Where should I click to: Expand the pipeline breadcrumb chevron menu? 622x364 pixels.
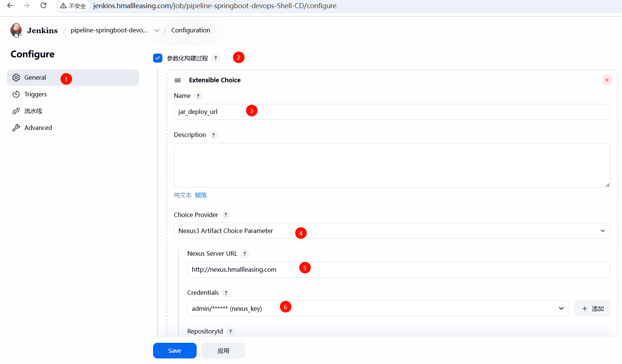point(157,31)
